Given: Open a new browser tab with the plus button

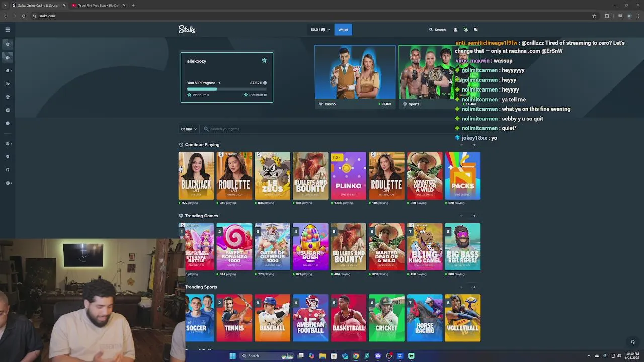Looking at the screenshot, I should 133,5.
